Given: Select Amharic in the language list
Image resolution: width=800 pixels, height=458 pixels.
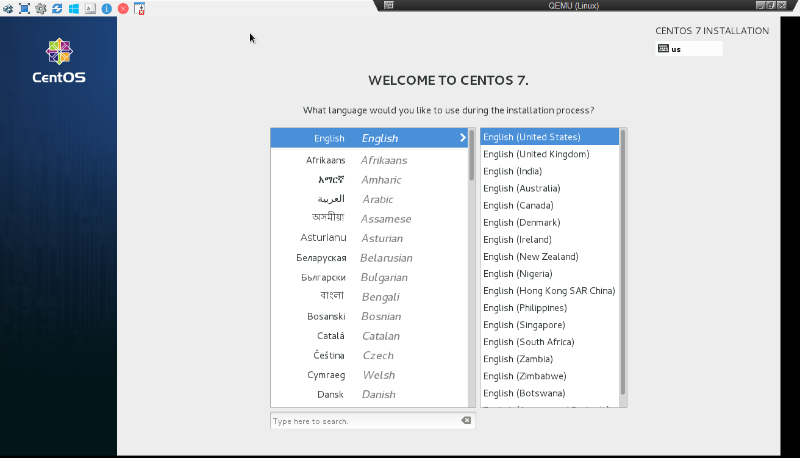Looking at the screenshot, I should [369, 180].
